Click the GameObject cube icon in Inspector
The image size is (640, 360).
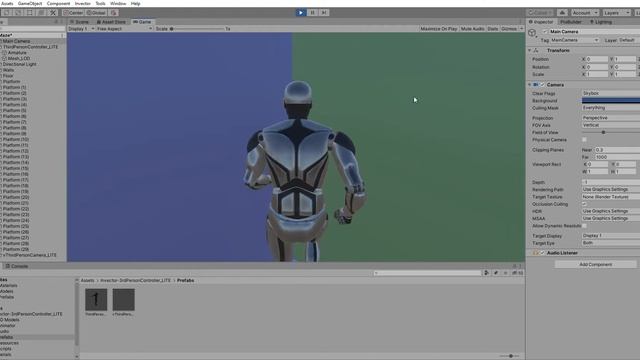pos(532,33)
